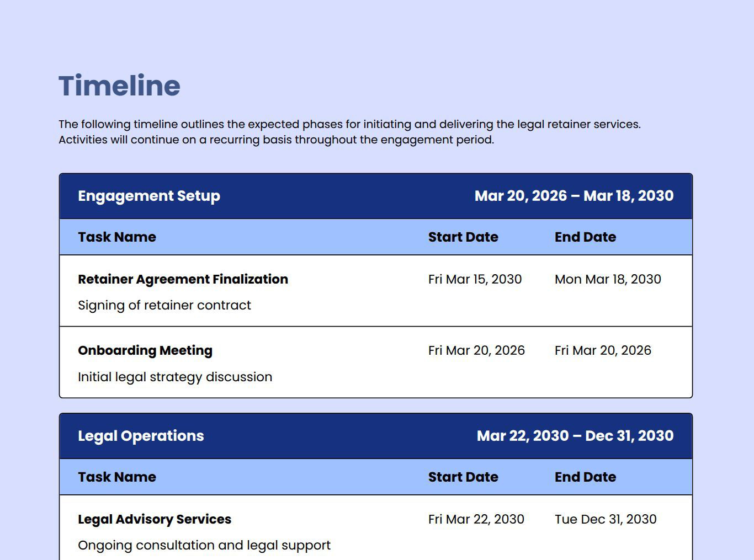
Task: Click Start Date header in Engagement Setup table
Action: pos(463,237)
